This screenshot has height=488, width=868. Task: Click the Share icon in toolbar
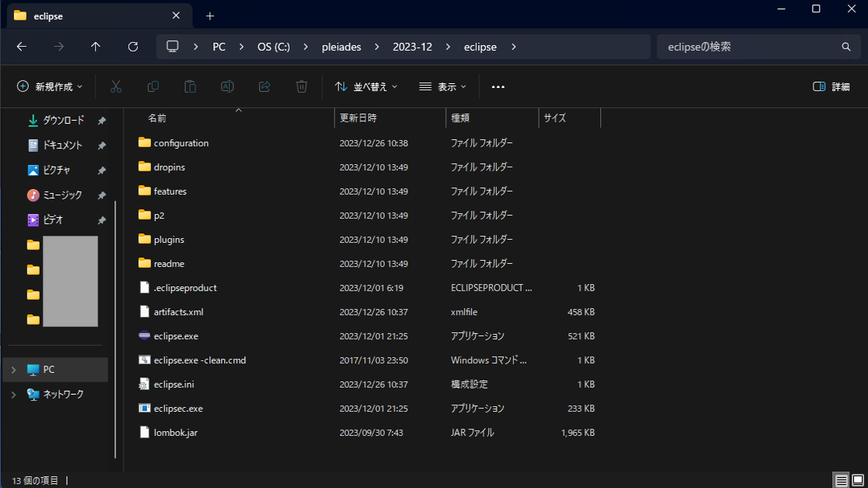(x=265, y=86)
